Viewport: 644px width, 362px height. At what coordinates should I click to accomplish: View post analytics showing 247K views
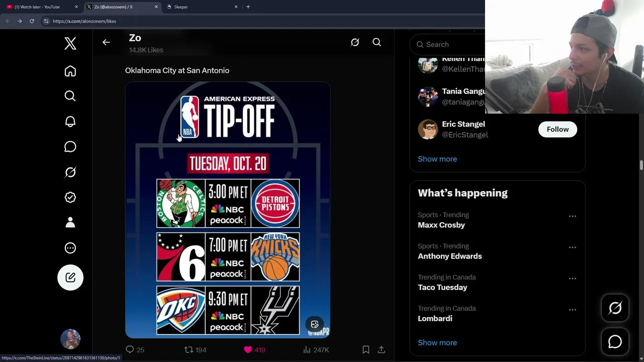(316, 349)
